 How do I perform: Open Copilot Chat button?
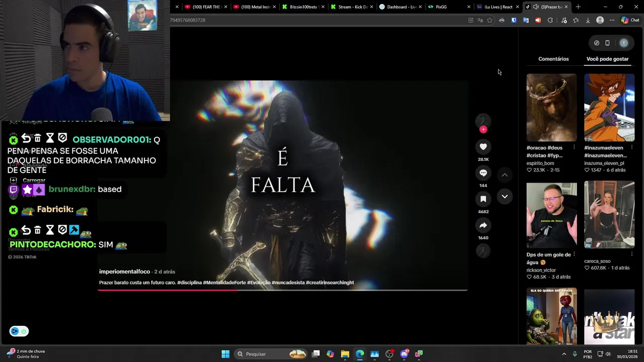coord(630,20)
